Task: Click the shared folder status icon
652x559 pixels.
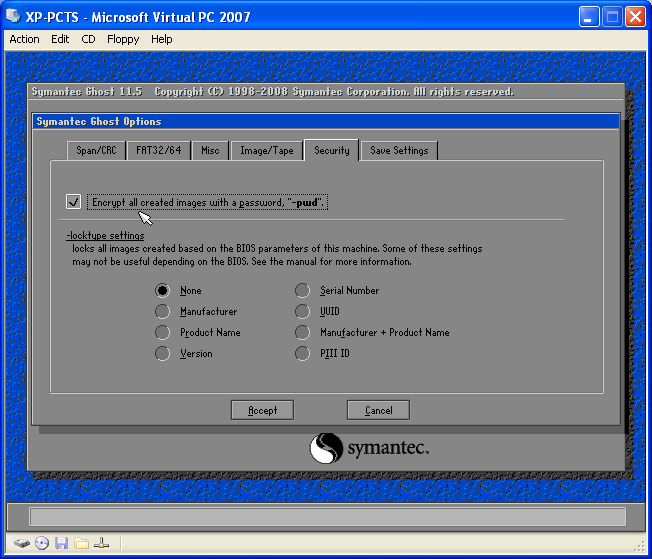Action: click(82, 543)
